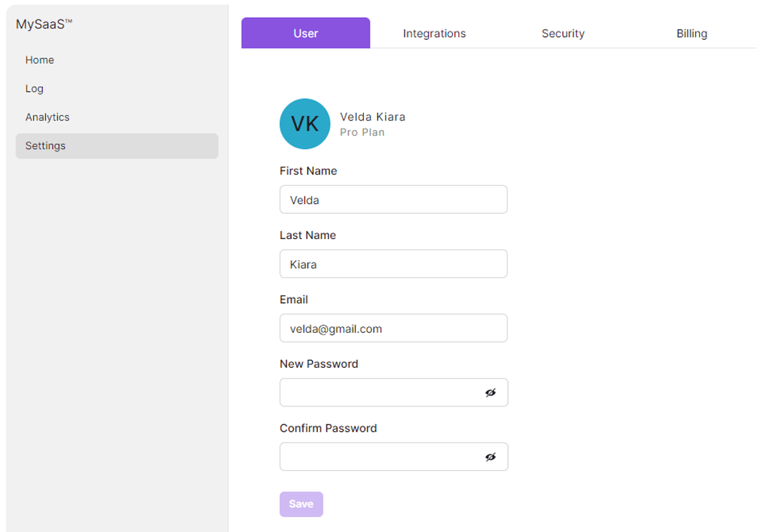Reveal the Confirm Password field contents

click(x=491, y=457)
